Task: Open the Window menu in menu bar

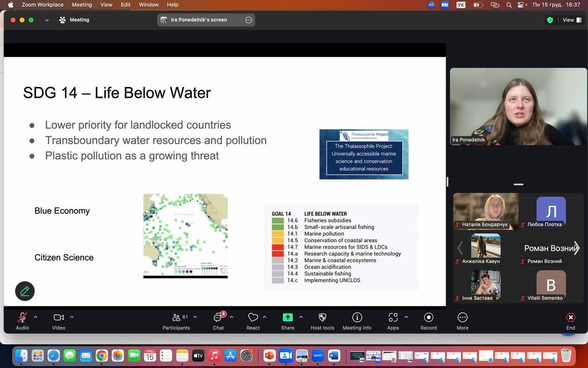Action: pos(148,5)
